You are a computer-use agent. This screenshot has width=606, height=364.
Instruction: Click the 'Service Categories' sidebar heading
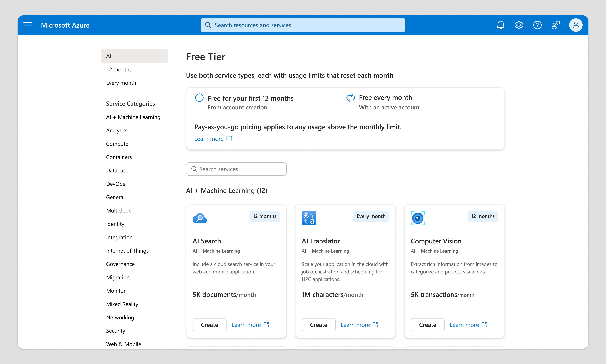[130, 104]
